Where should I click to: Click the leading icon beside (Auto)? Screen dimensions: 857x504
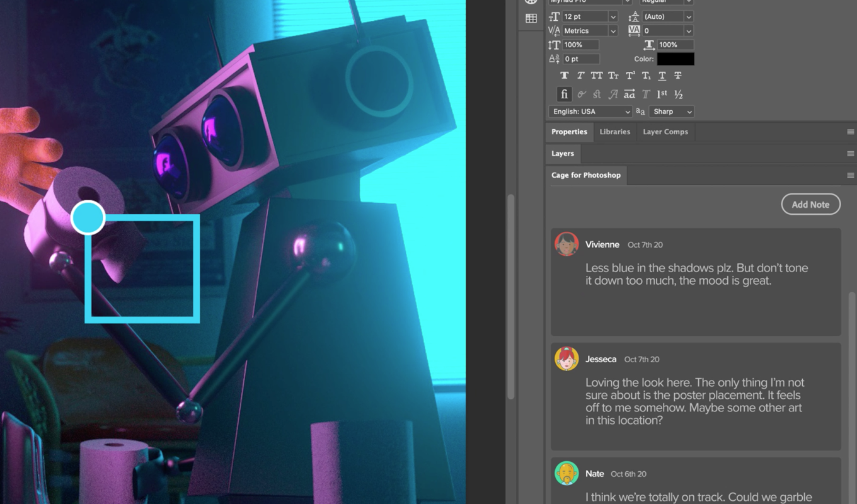click(x=634, y=17)
